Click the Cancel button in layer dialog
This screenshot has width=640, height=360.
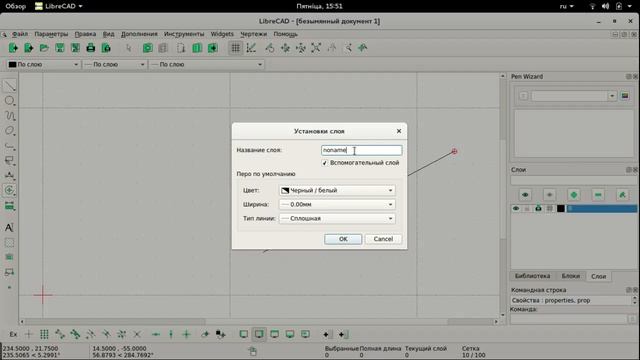(x=383, y=239)
